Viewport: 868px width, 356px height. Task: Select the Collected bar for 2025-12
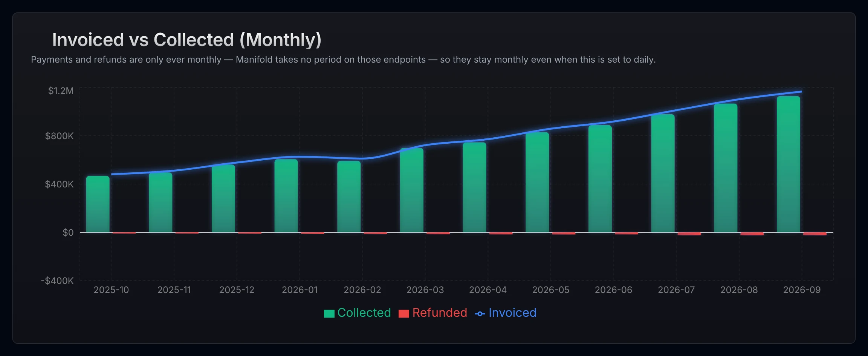223,198
